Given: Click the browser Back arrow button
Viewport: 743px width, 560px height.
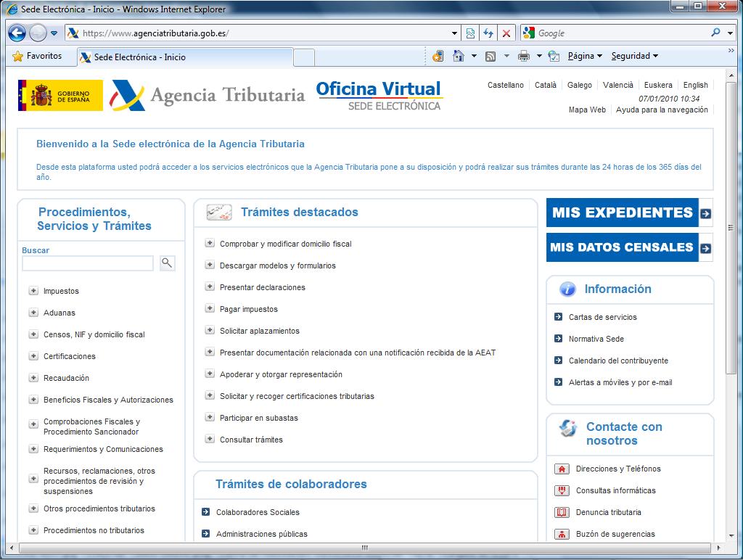Looking at the screenshot, I should click(17, 33).
